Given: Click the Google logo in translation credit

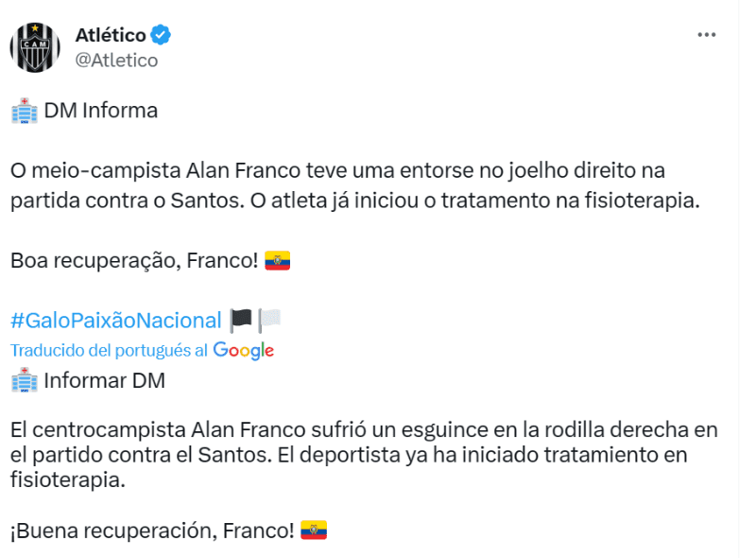Looking at the screenshot, I should [244, 350].
